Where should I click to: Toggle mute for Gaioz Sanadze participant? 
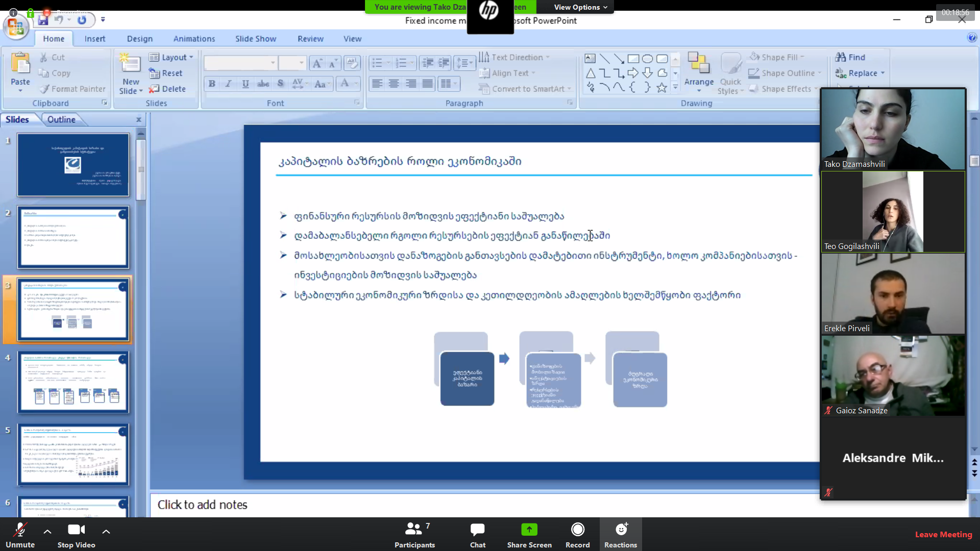[x=830, y=409]
